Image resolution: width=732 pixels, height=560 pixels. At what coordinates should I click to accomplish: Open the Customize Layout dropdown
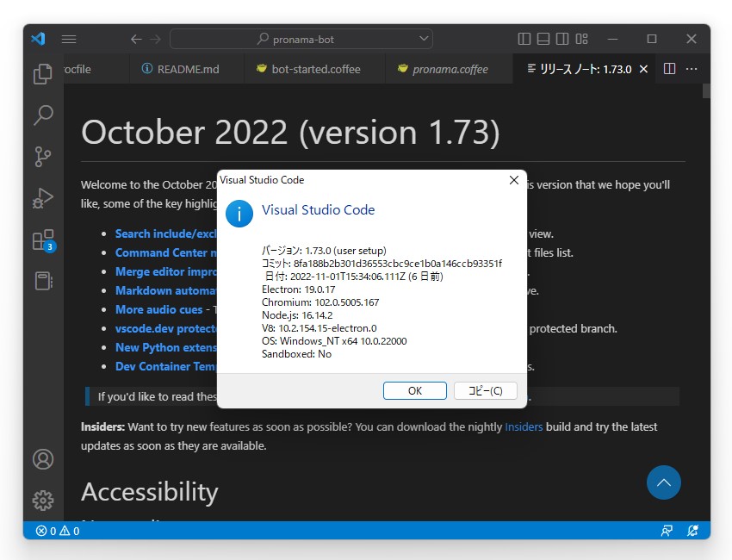(581, 39)
